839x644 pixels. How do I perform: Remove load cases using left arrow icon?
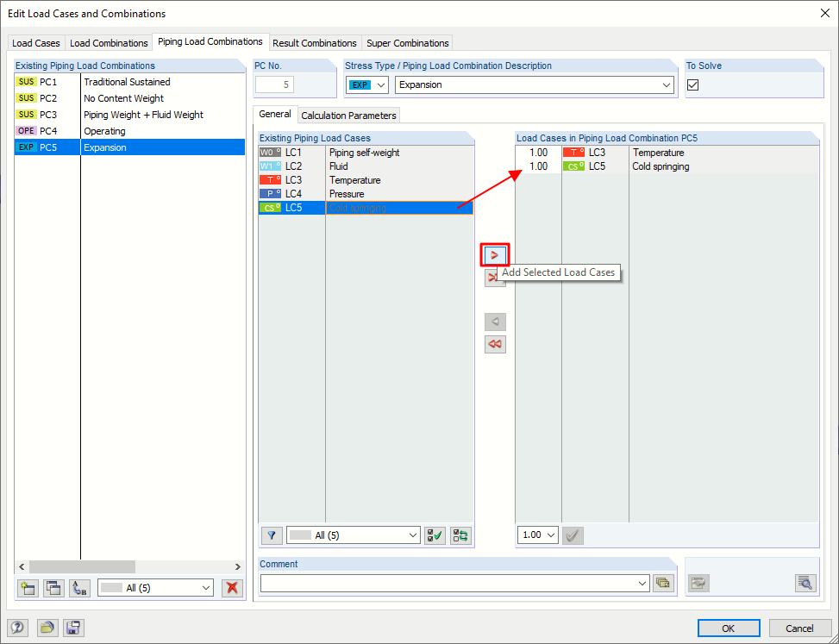[x=494, y=322]
